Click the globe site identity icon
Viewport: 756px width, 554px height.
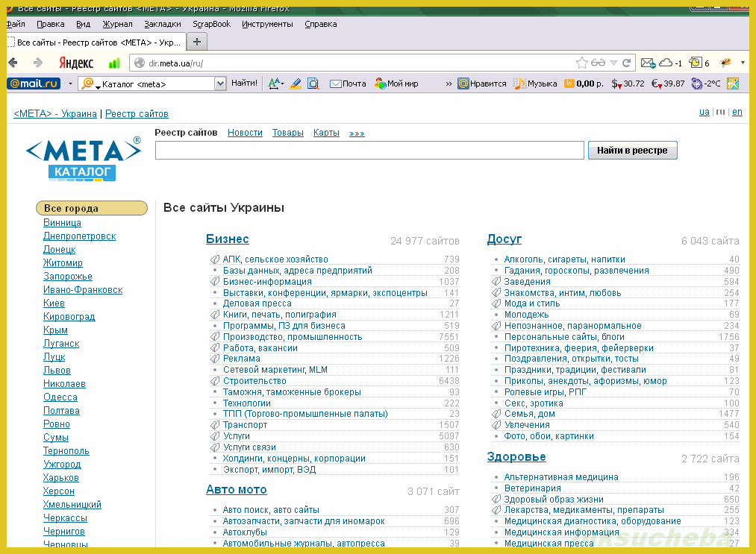pyautogui.click(x=140, y=63)
